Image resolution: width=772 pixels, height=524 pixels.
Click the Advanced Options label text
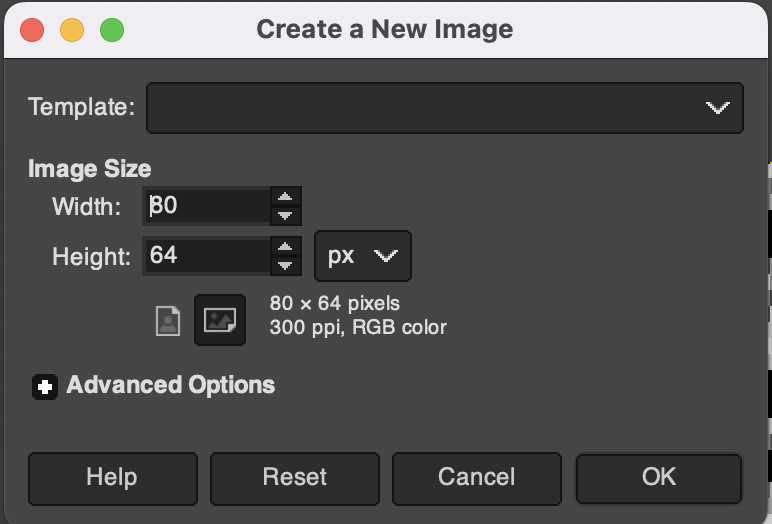point(170,385)
